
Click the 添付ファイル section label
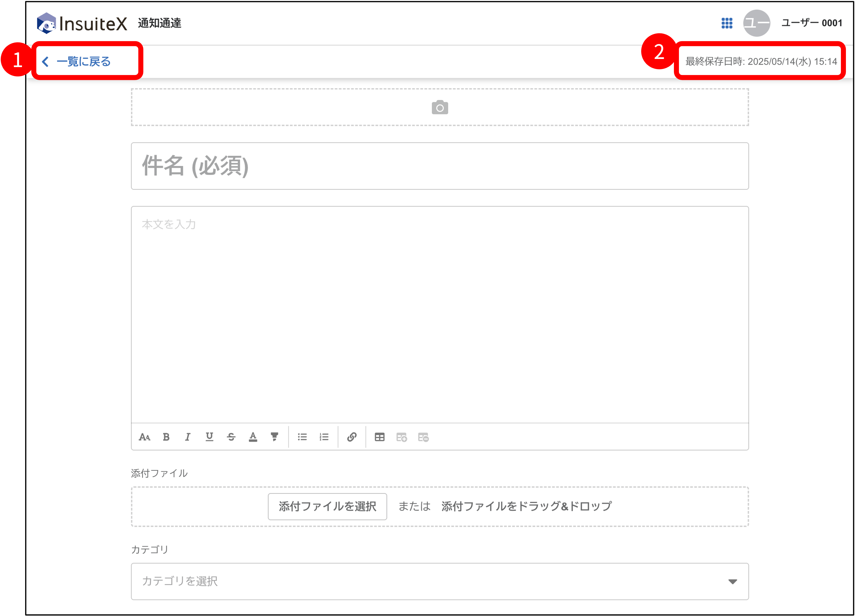pos(159,473)
